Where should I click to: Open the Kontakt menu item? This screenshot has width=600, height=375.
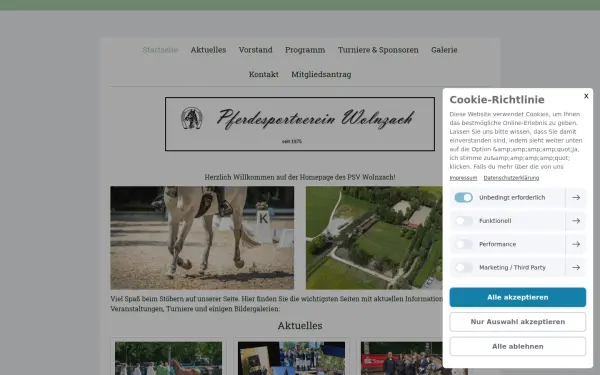[264, 74]
